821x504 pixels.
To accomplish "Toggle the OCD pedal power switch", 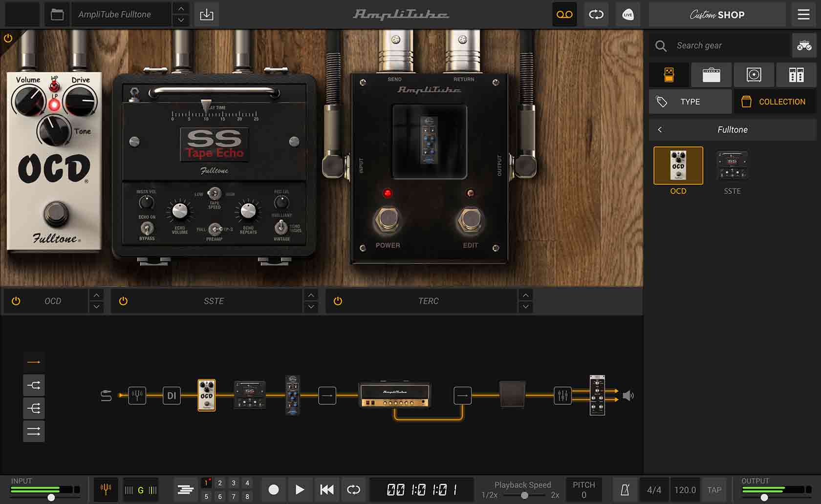I will [x=16, y=301].
